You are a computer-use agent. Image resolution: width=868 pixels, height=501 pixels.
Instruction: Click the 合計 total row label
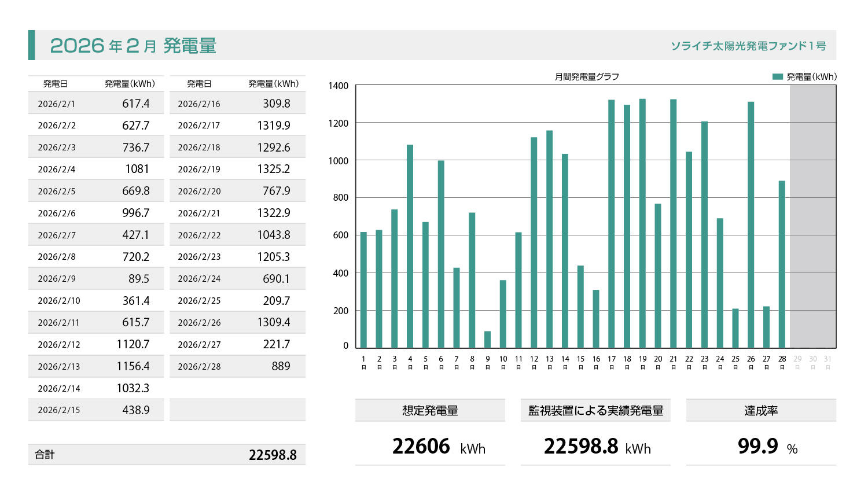tap(45, 455)
